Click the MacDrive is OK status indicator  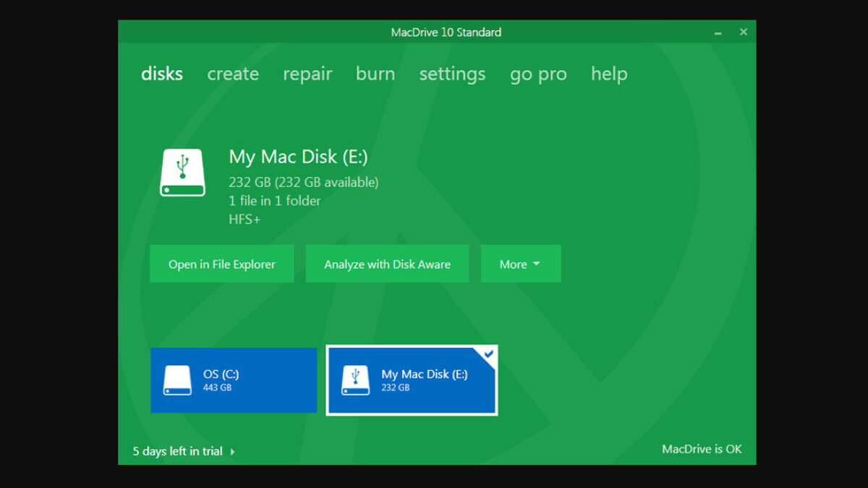(x=702, y=449)
